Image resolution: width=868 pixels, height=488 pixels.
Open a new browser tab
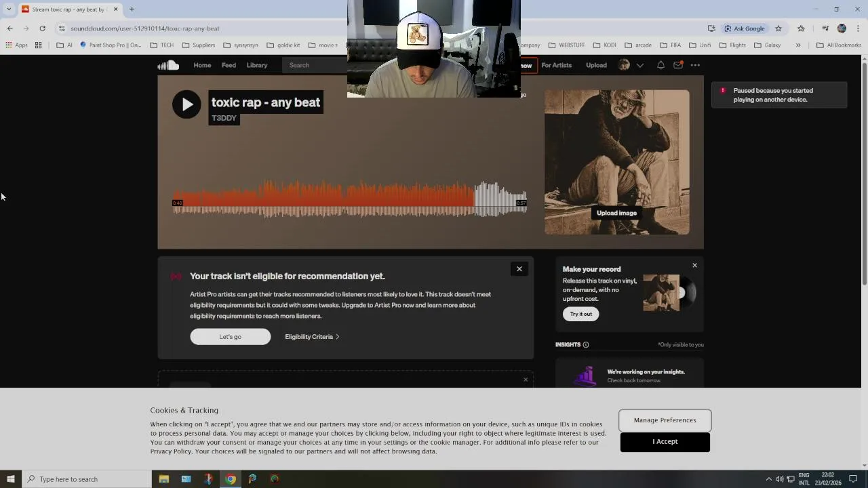(132, 9)
